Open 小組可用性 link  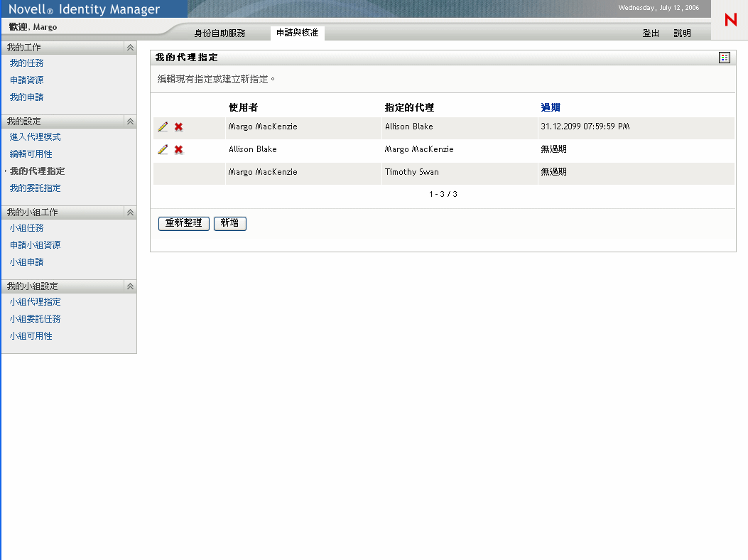pos(31,336)
